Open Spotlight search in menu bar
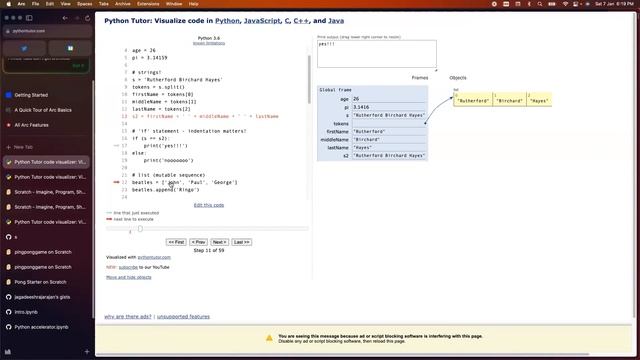The width and height of the screenshot is (640, 360). [540, 4]
